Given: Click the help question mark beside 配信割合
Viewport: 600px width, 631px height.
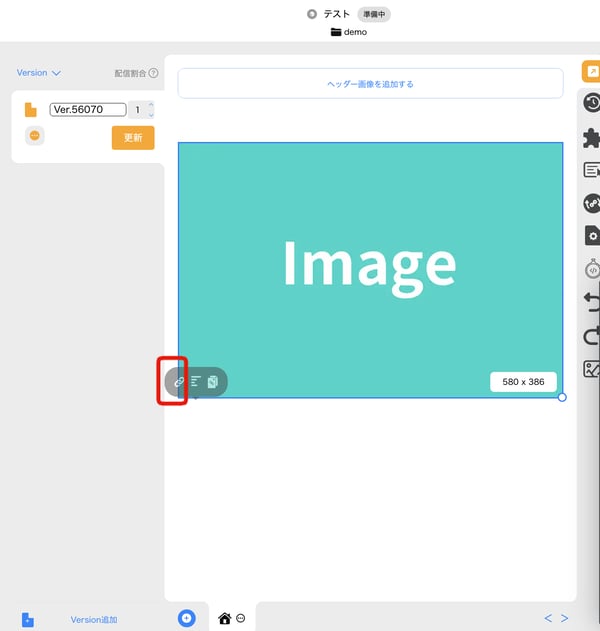Looking at the screenshot, I should coord(153,73).
